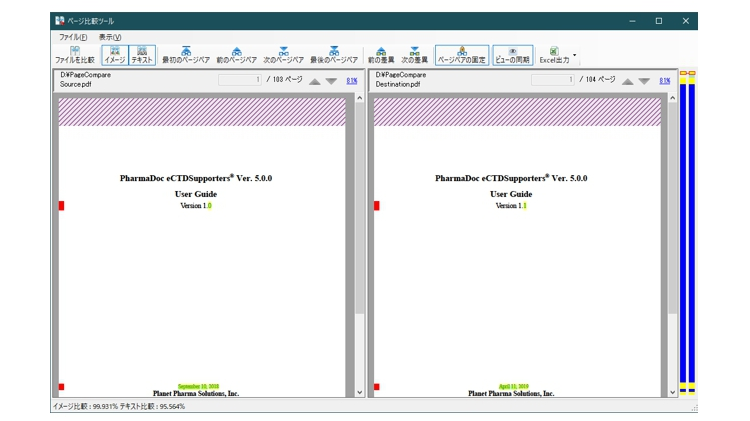Go to 最初のページペア first page pair
Viewport: 750px width, 421px height.
click(x=186, y=55)
